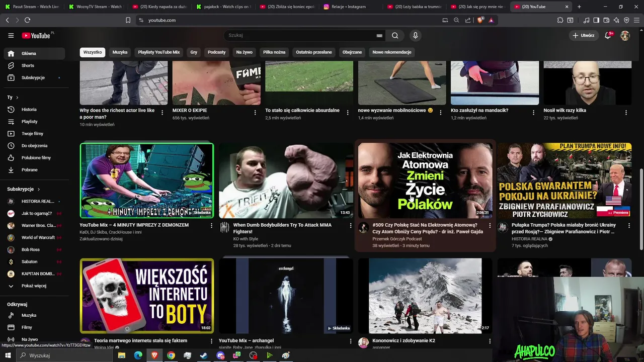Select the Nowe rekomendacje filter chip
The image size is (644, 362).
pos(392,52)
